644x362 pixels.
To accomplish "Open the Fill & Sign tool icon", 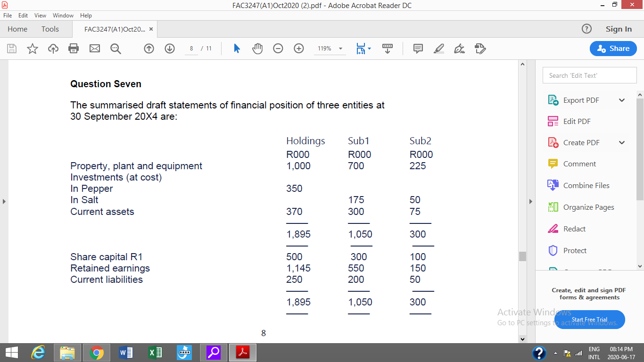I will 459,49.
